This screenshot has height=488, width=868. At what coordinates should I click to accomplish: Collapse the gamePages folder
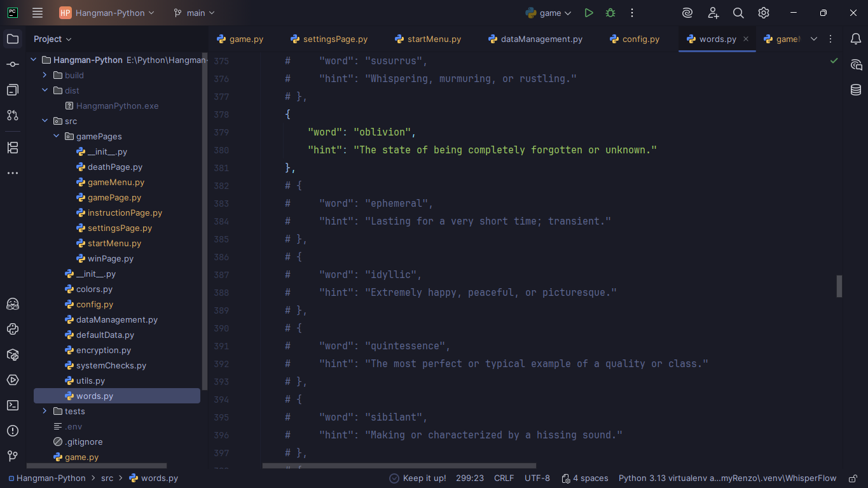[x=56, y=136]
